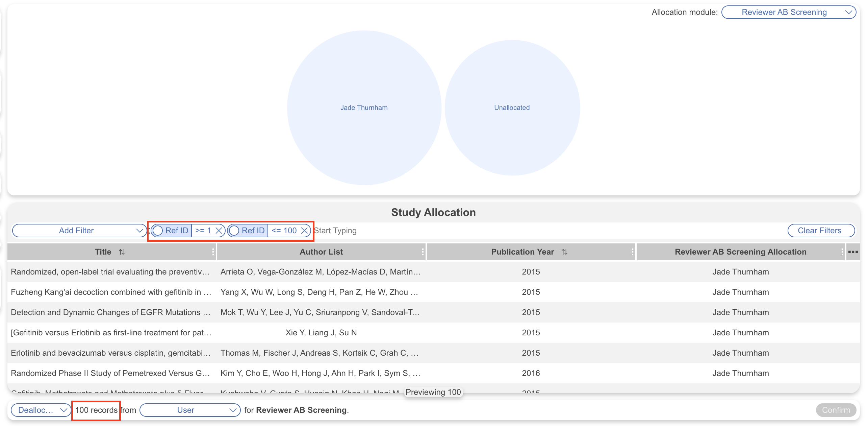The width and height of the screenshot is (868, 428).
Task: Expand the Add Filter dropdown
Action: coord(79,231)
